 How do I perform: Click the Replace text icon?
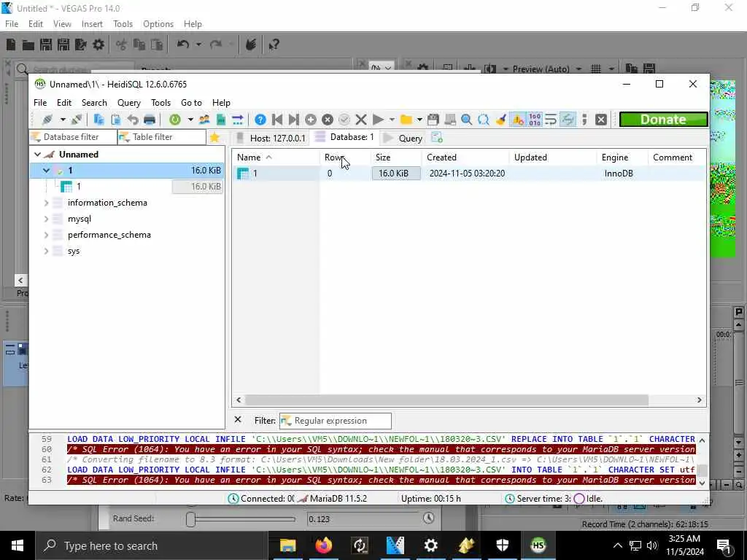(484, 120)
